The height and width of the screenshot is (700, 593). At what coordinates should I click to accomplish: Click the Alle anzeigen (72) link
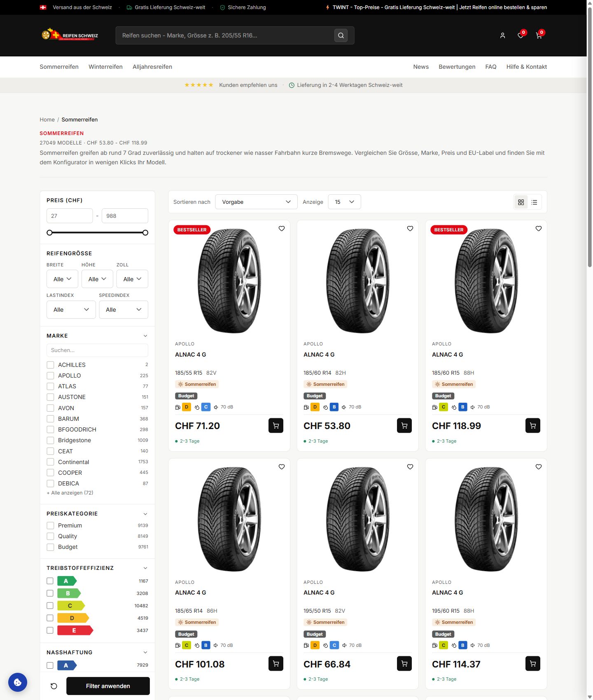(70, 493)
